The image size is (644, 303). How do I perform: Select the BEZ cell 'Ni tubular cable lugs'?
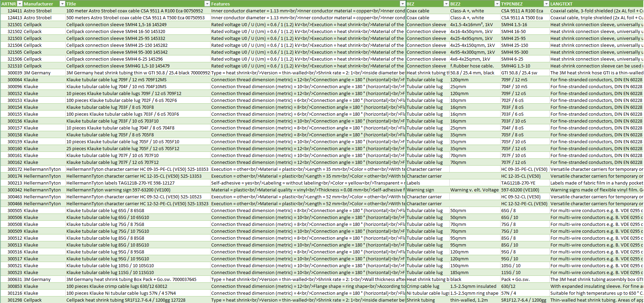(428, 293)
